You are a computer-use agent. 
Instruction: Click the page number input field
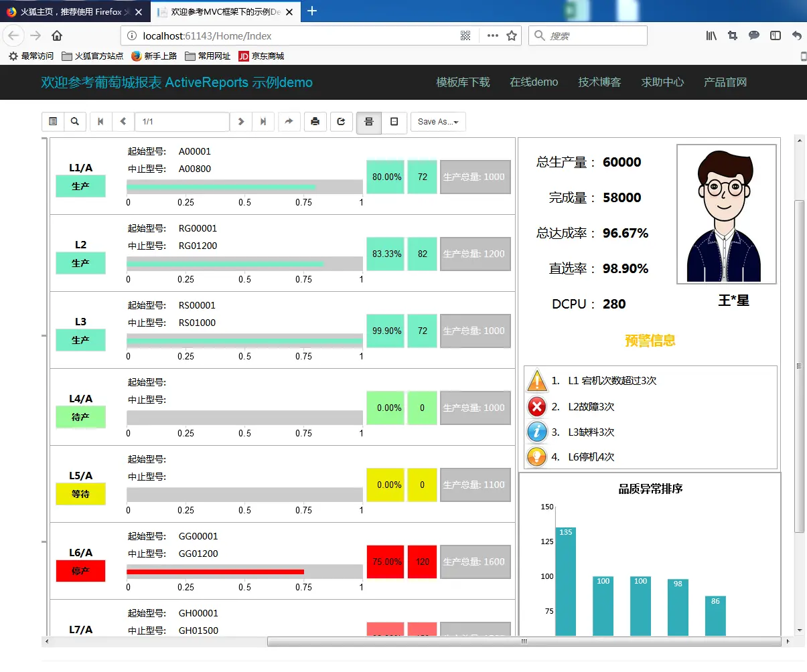coord(182,122)
